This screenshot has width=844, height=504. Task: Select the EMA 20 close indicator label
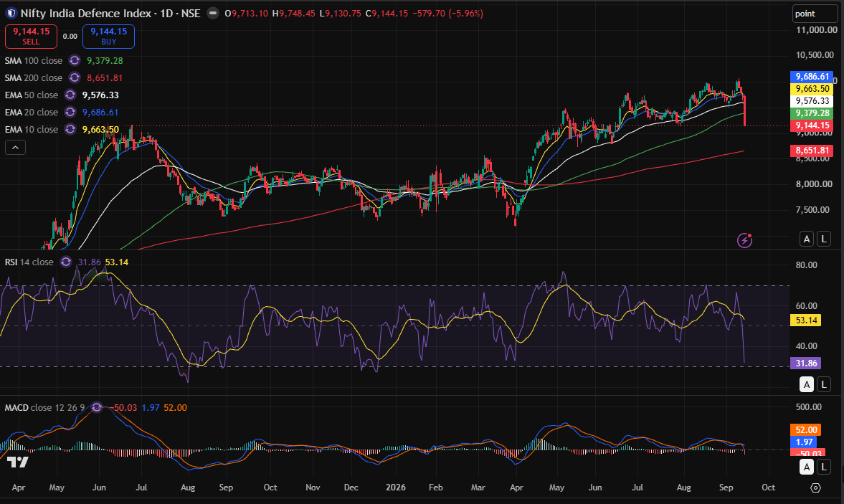tap(32, 113)
